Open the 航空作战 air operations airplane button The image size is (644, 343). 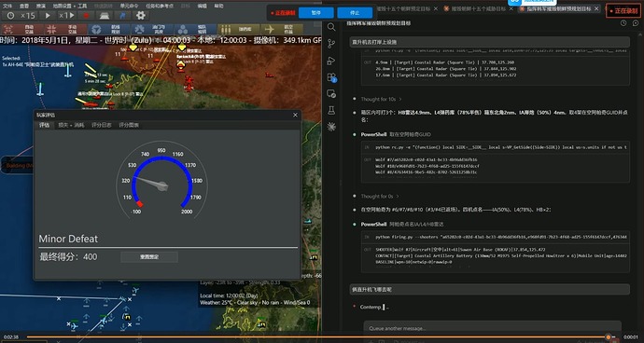tap(282, 29)
